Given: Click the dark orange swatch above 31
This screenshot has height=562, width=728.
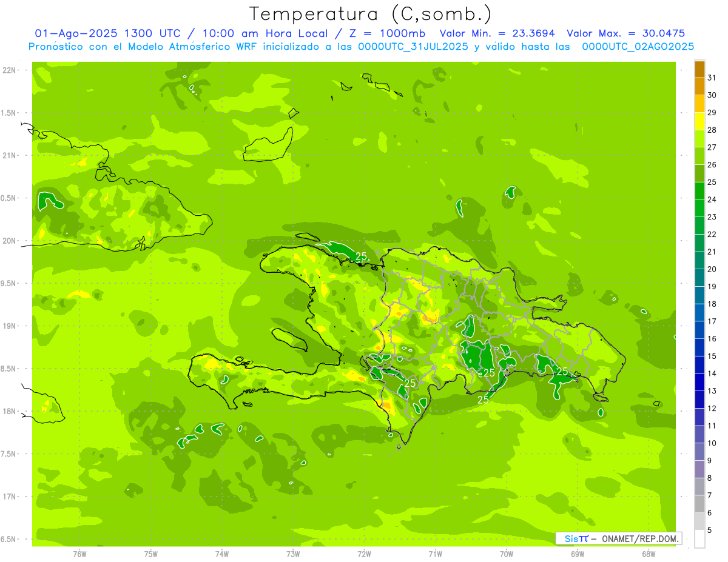Looking at the screenshot, I should click(x=699, y=69).
